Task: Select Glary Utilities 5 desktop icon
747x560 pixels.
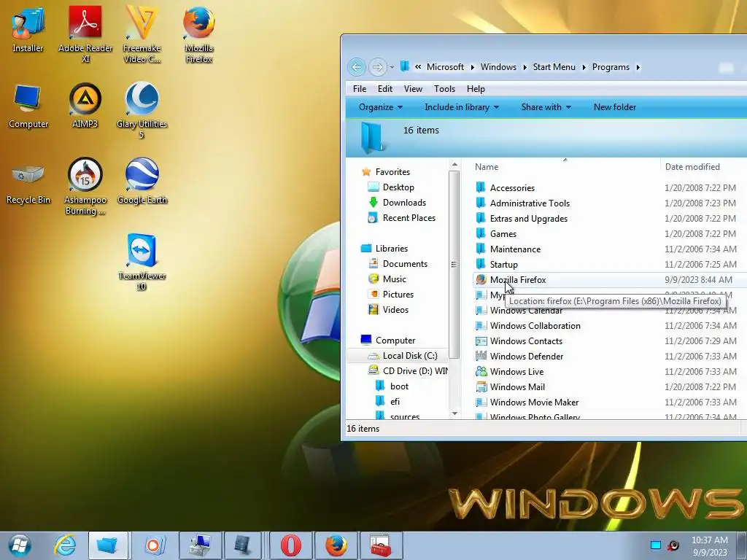Action: click(x=142, y=111)
